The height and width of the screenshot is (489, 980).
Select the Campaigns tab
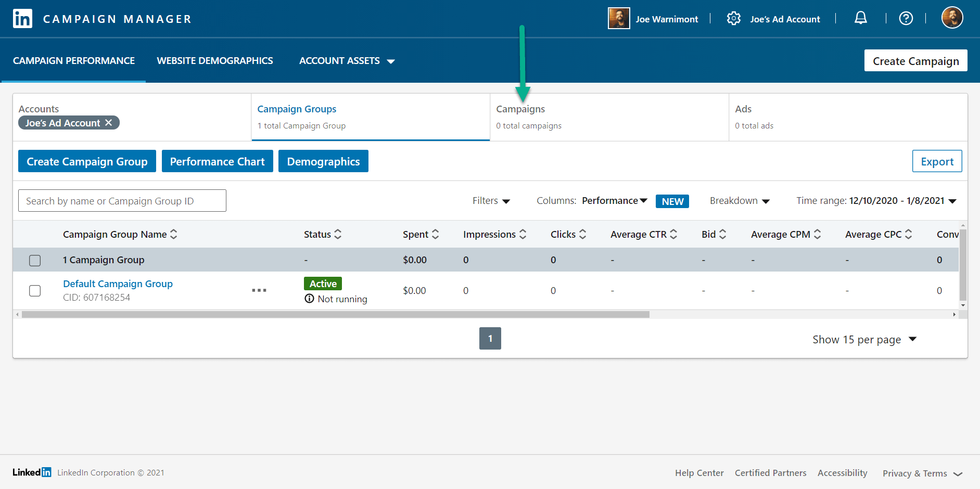[x=609, y=117]
